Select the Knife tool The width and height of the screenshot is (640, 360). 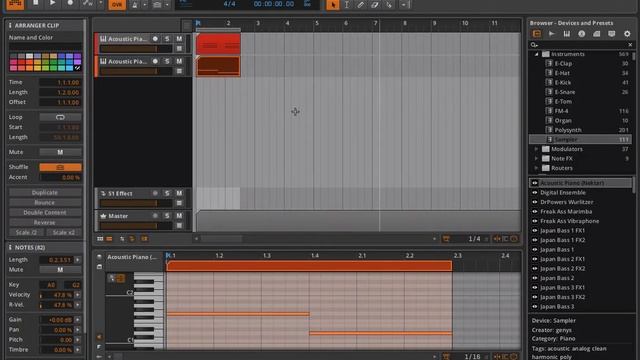point(389,4)
